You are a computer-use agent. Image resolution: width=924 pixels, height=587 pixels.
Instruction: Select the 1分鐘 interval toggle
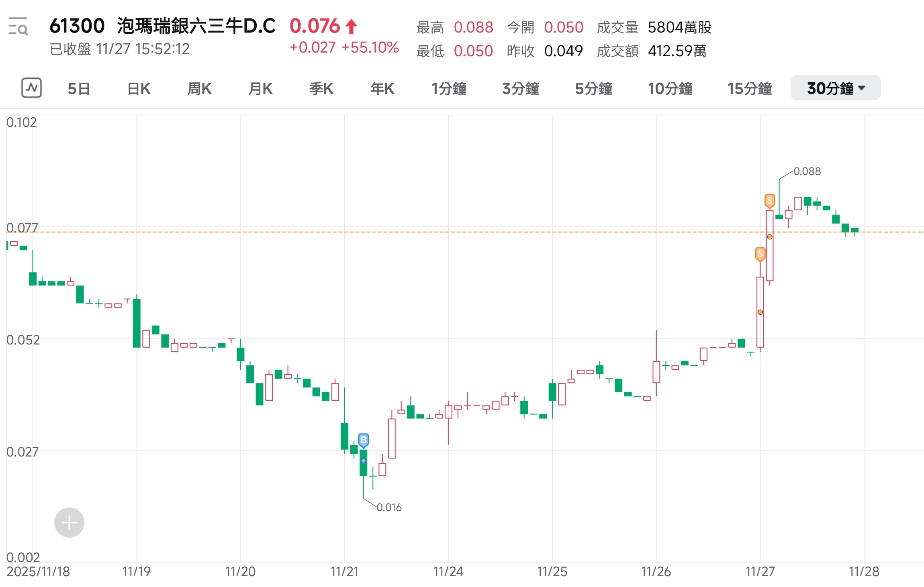click(x=449, y=89)
